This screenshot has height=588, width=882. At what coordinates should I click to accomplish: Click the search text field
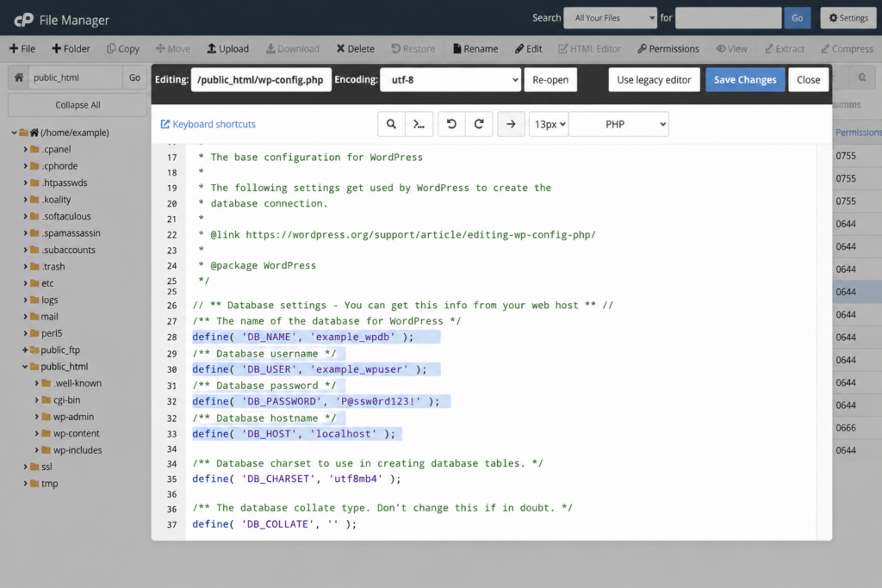(729, 18)
